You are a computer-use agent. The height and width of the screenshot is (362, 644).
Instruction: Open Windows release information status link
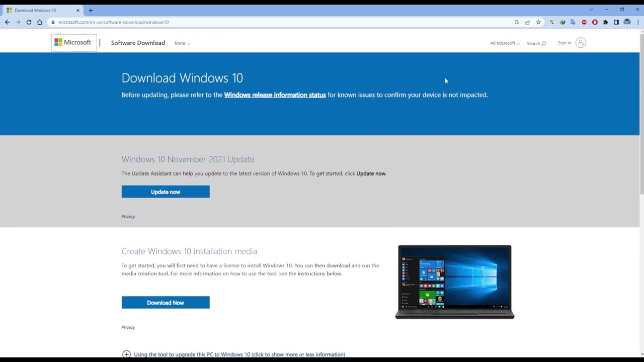[275, 95]
